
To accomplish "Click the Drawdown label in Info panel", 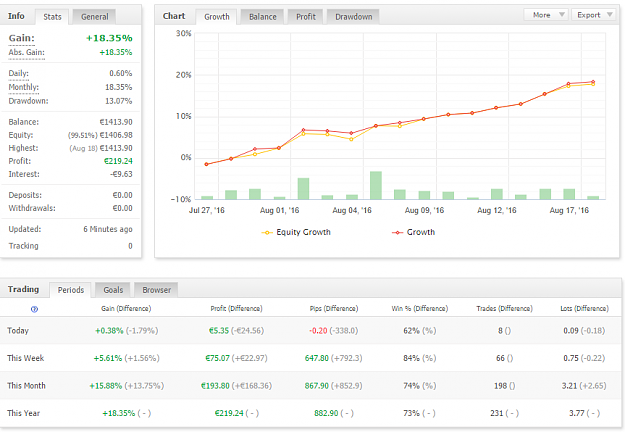I will click(28, 101).
